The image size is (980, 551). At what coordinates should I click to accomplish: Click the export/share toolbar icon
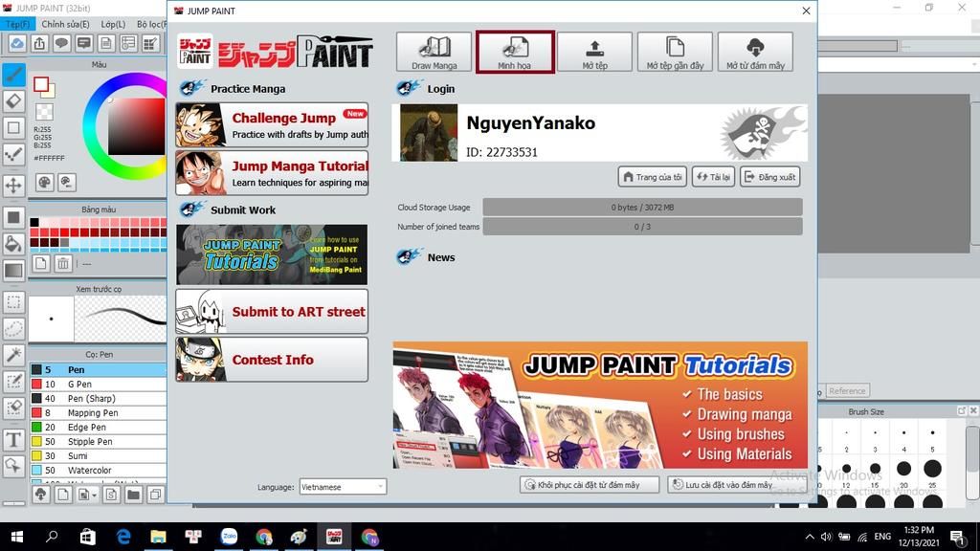point(39,43)
